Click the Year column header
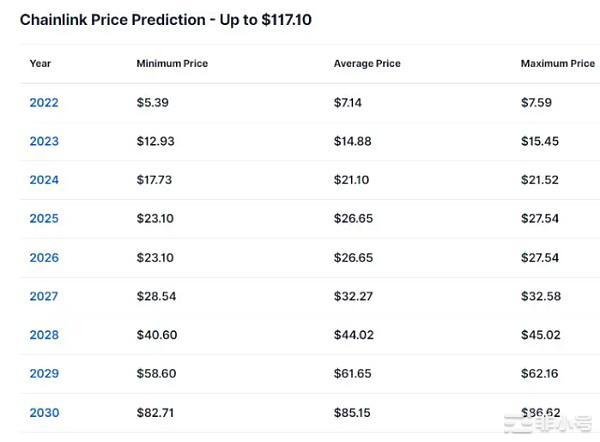 (x=40, y=63)
